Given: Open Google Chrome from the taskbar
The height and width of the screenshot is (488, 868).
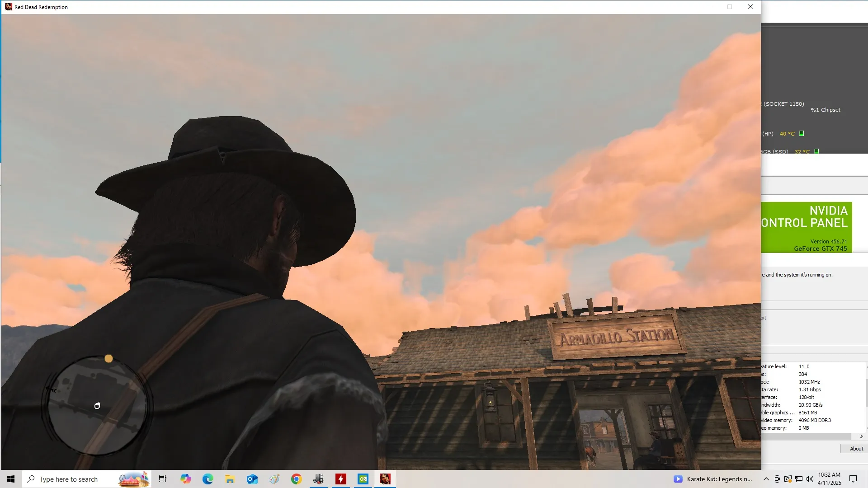Looking at the screenshot, I should (x=296, y=479).
